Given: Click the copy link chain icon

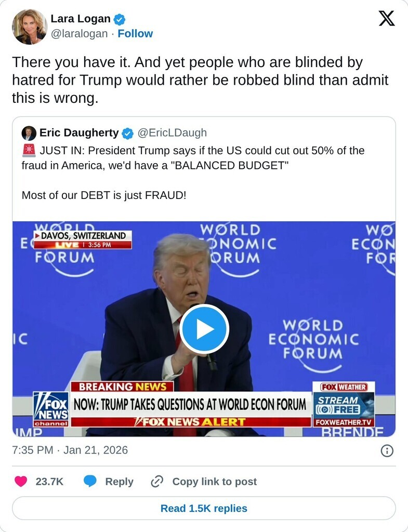Looking at the screenshot, I should [x=157, y=482].
